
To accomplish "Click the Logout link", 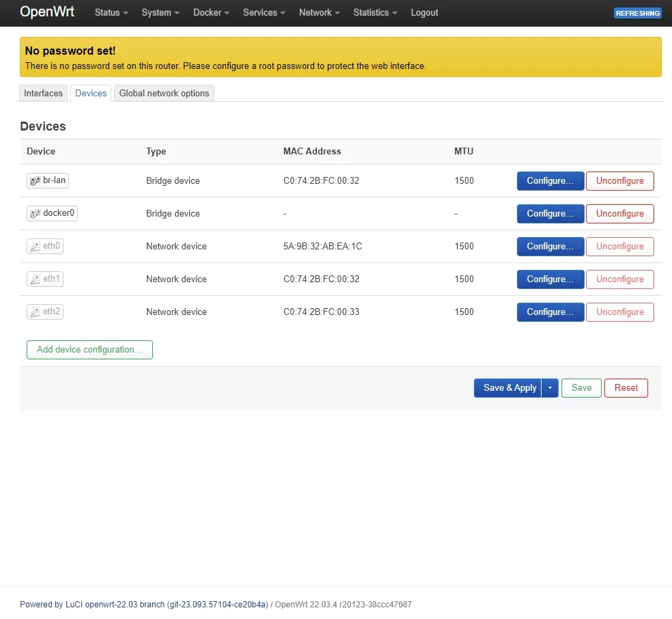I will pyautogui.click(x=424, y=13).
